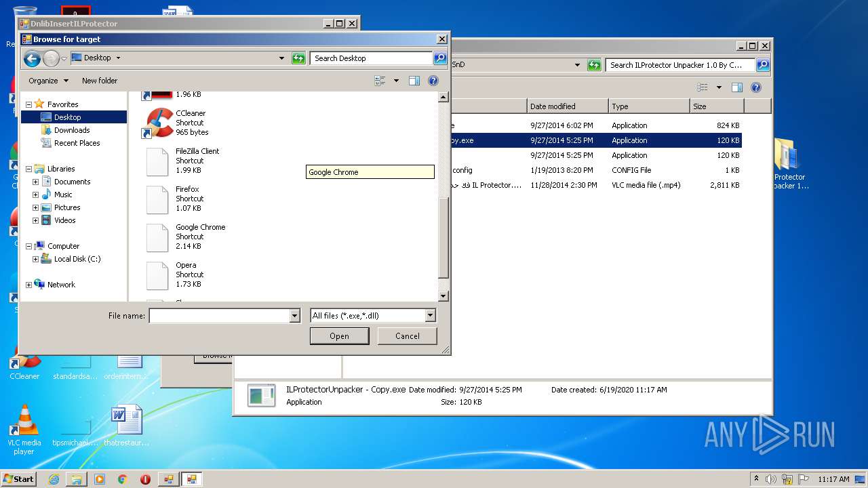Show hidden icons in the system tray
This screenshot has width=868, height=488.
click(756, 479)
